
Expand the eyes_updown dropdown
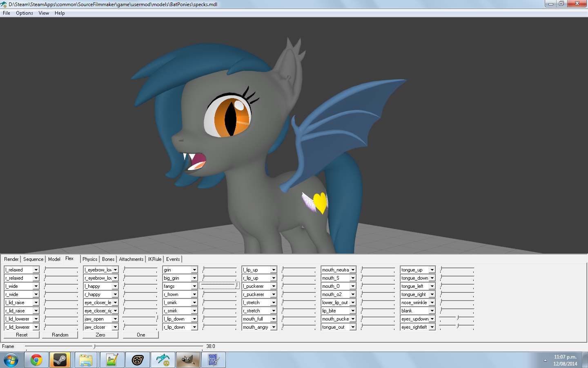pos(432,319)
